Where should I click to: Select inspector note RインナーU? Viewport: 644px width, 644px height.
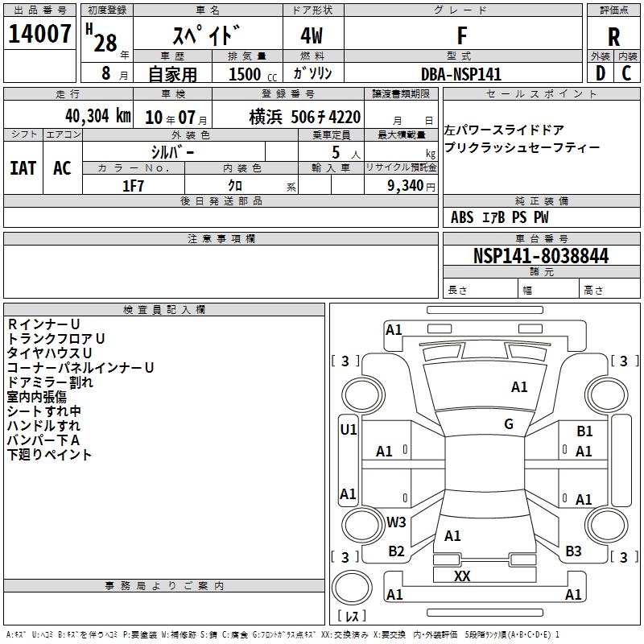43,324
